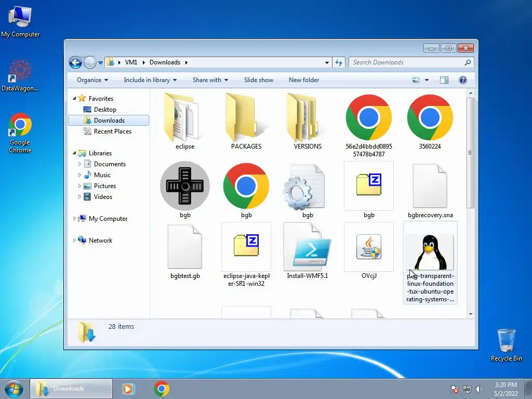Viewport: 532px width, 399px height.
Task: Open the volume control in tray
Action: [480, 389]
